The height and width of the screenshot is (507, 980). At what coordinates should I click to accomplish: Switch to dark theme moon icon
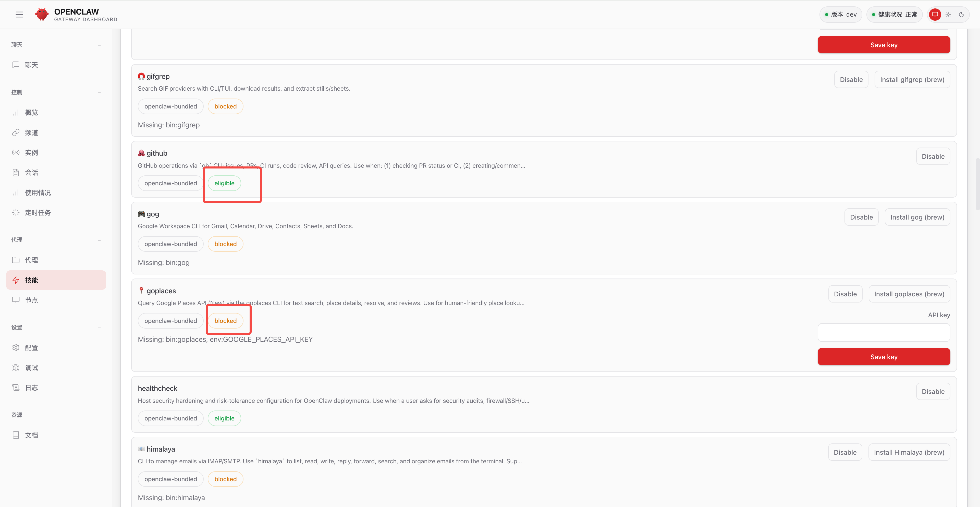(961, 15)
